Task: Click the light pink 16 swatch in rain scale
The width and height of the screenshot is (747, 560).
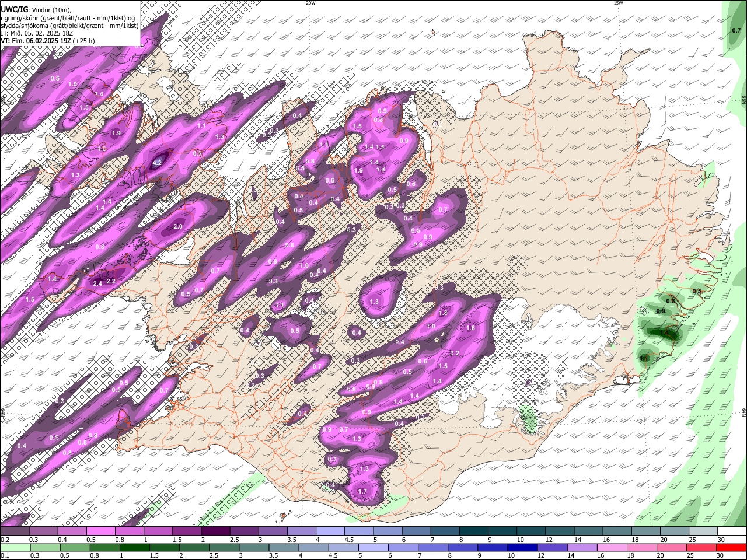Action: point(612,547)
